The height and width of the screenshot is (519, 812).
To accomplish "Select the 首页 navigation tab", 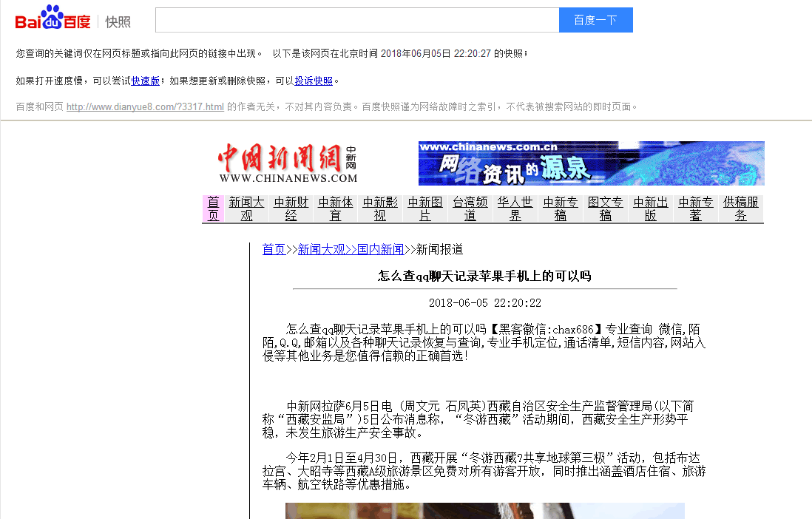I will tap(213, 208).
